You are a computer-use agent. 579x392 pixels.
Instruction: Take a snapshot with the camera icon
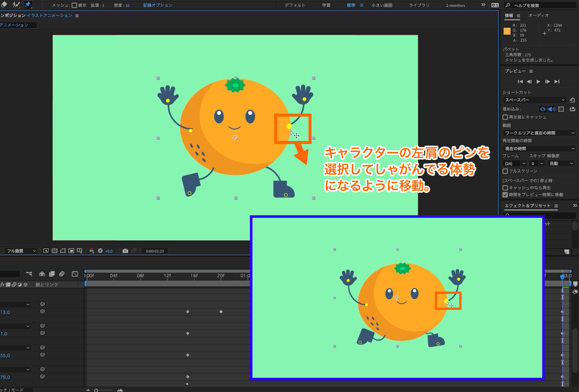click(125, 251)
